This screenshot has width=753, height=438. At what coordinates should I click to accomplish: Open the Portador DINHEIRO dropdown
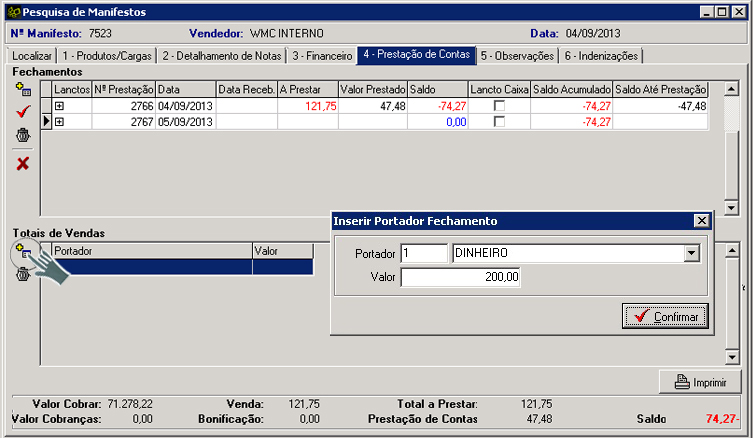tap(690, 254)
